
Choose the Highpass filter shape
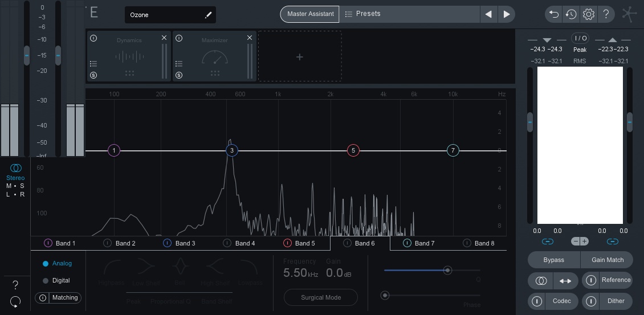[x=111, y=272]
